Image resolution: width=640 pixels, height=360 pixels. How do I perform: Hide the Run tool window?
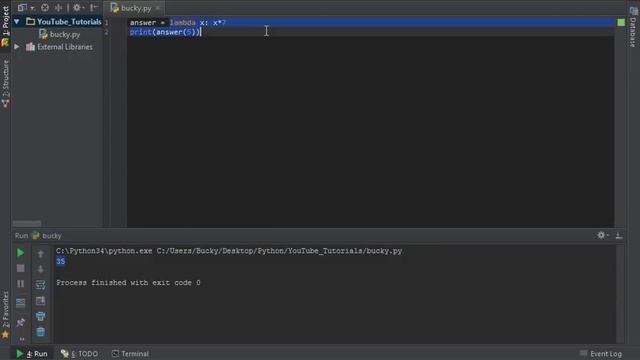[x=619, y=236]
